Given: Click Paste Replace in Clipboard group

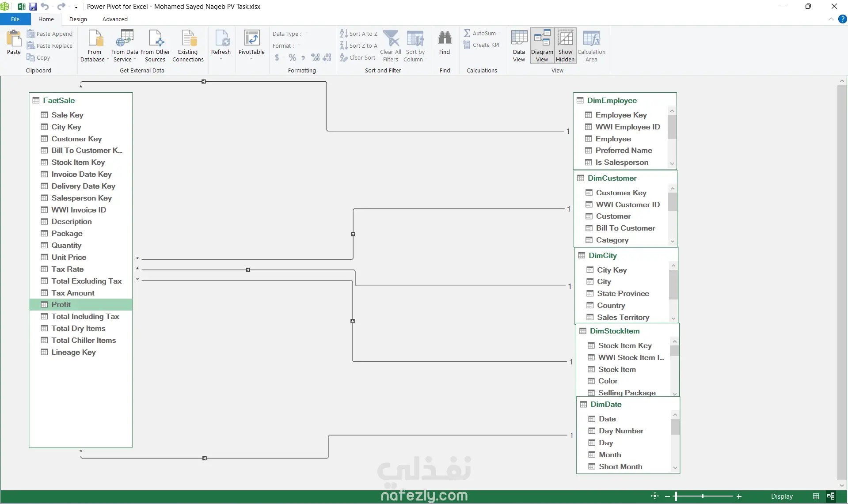Looking at the screenshot, I should (50, 45).
